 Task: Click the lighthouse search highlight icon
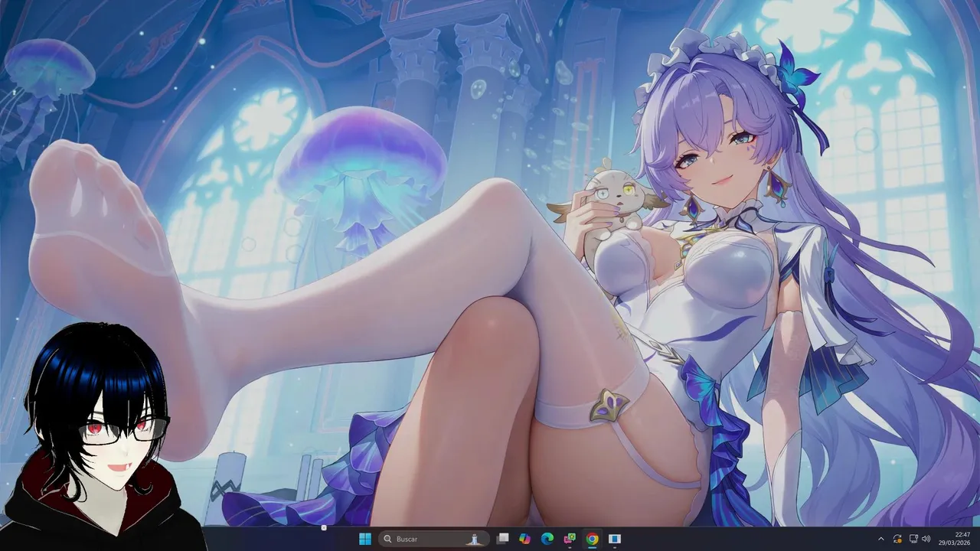tap(475, 539)
